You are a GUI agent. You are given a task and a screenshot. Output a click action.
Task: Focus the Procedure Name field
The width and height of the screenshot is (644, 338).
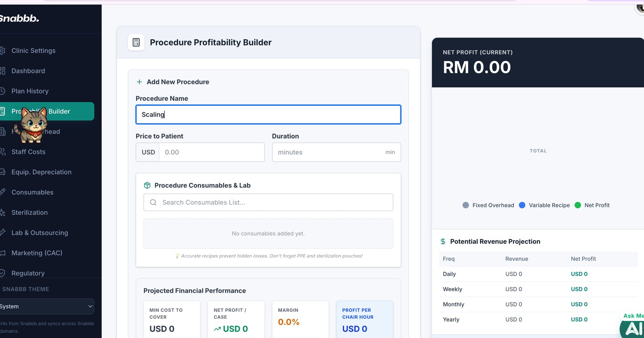coord(268,114)
